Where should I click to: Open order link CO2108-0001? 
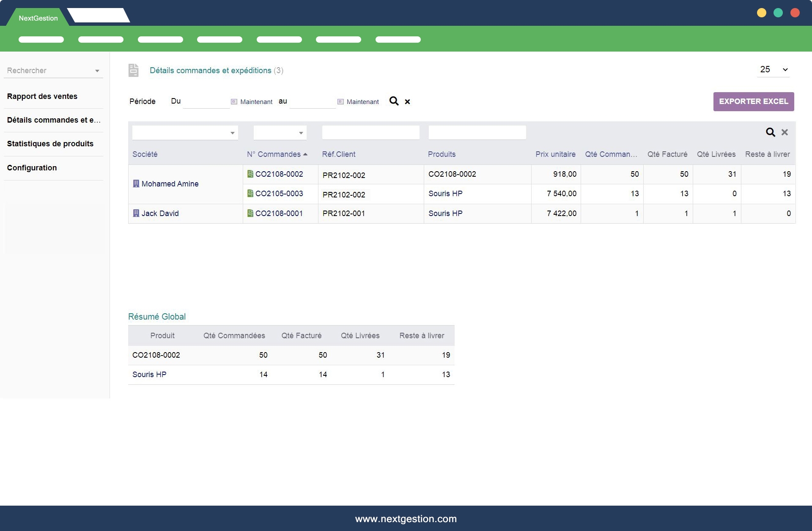[x=279, y=213]
